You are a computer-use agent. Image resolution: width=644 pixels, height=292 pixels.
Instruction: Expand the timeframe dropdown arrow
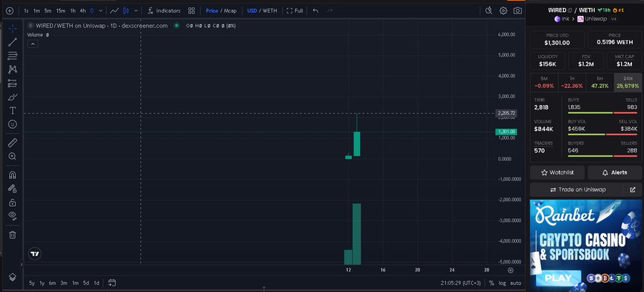(101, 11)
